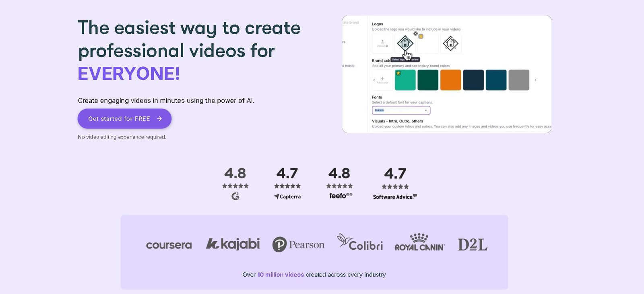The height and width of the screenshot is (294, 644).
Task: Pick the deep teal-blue brand color
Action: (496, 80)
